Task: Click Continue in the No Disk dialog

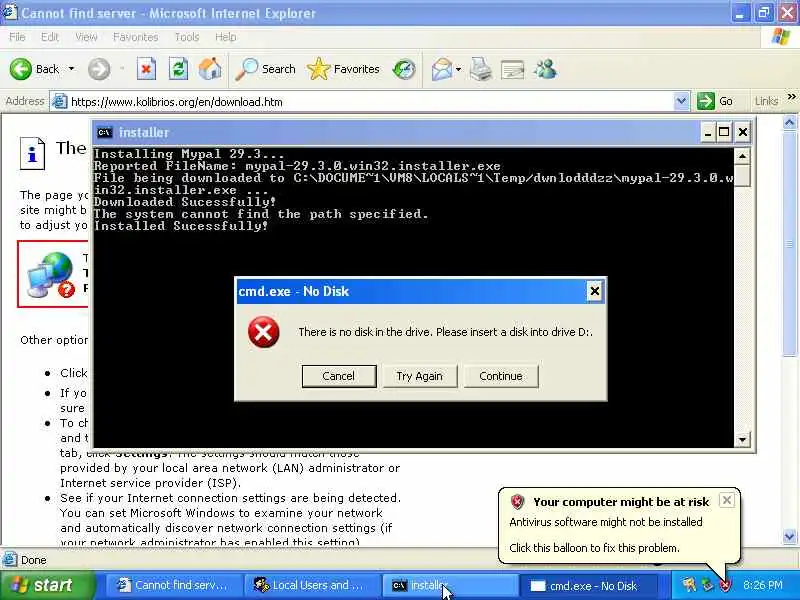Action: (501, 376)
